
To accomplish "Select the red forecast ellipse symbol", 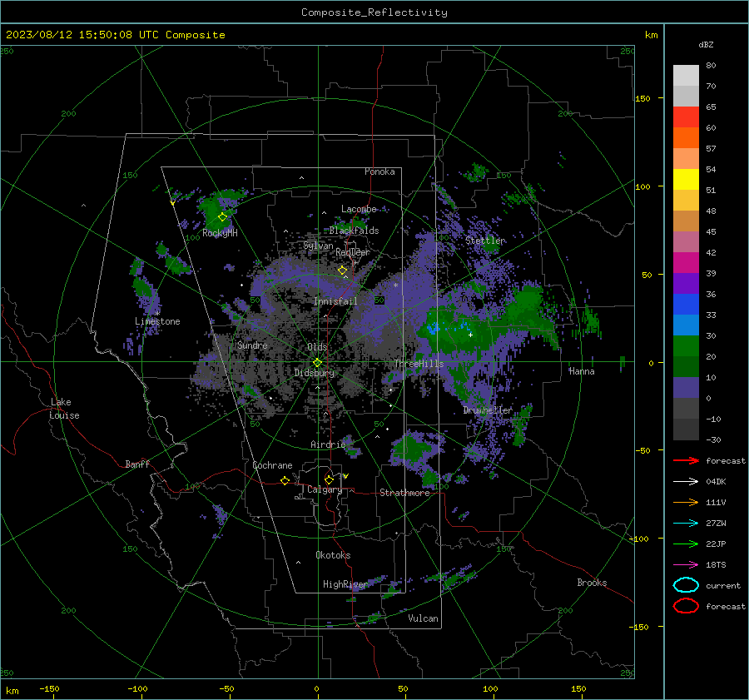I will [x=686, y=606].
